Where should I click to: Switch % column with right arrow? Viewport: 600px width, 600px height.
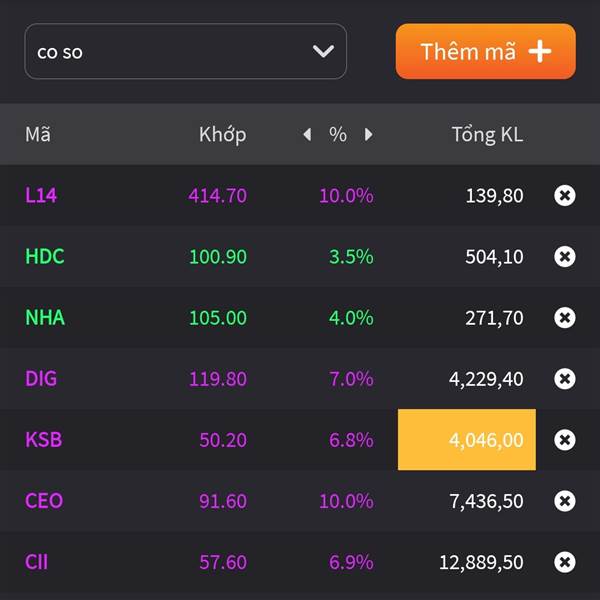click(x=368, y=134)
